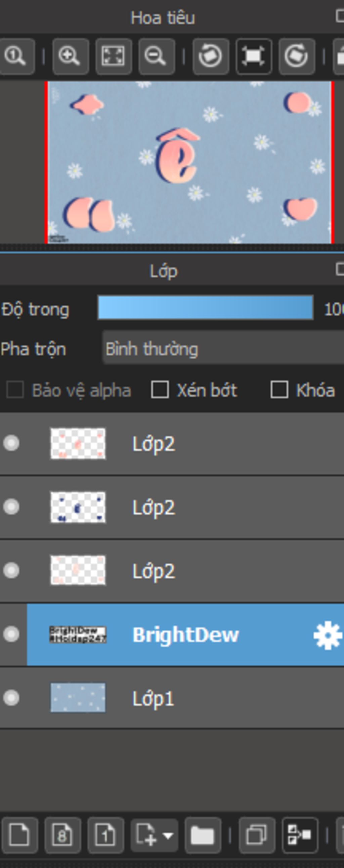
Task: Reset canvas rotation icon
Action: 254,56
